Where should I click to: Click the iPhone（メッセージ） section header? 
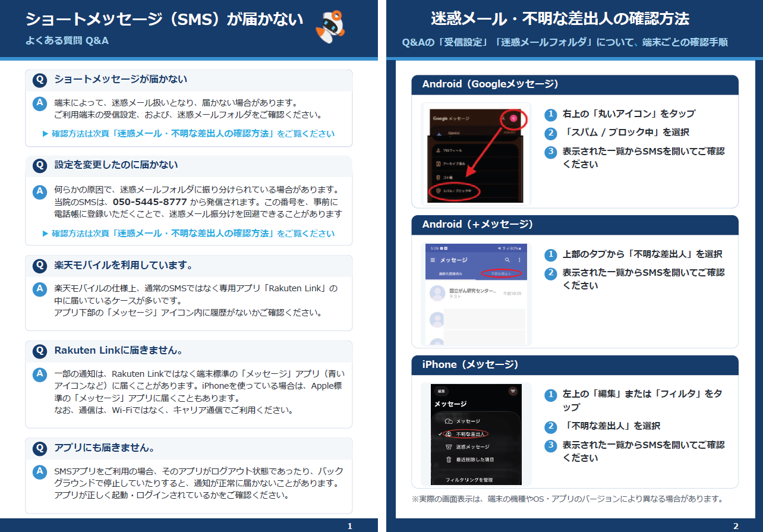[575, 365]
